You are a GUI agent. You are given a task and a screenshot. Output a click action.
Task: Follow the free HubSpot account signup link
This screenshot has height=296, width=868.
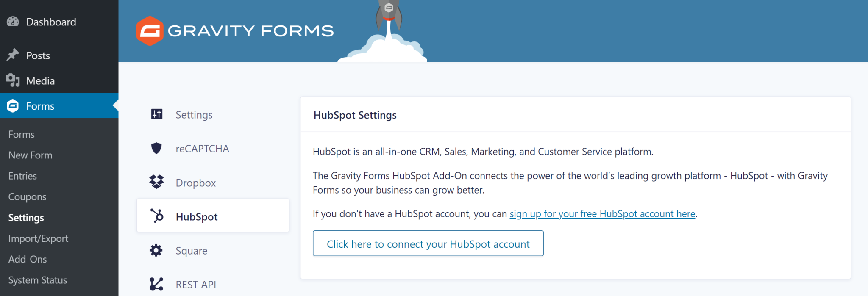coord(602,214)
